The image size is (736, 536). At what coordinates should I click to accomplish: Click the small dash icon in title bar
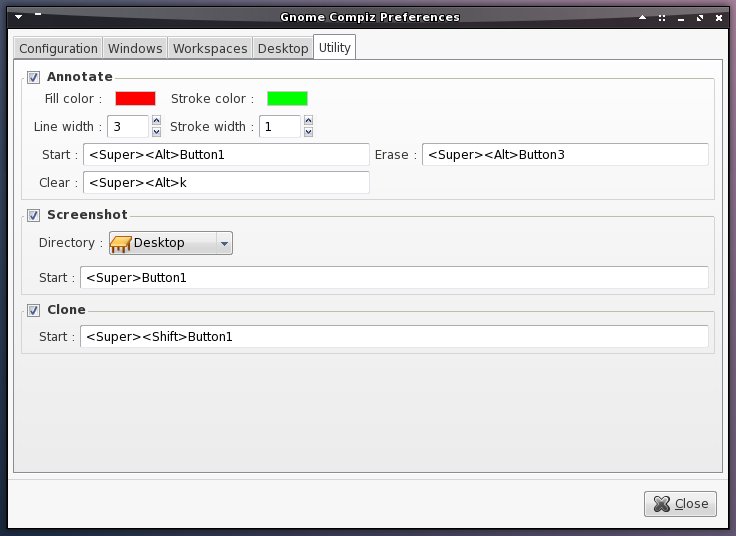tap(38, 15)
